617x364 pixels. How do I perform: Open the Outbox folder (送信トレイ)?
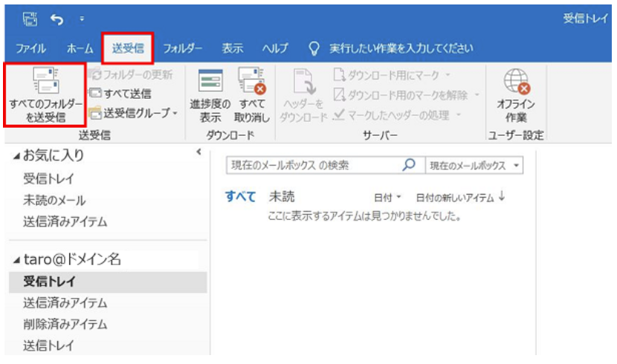[x=48, y=345]
